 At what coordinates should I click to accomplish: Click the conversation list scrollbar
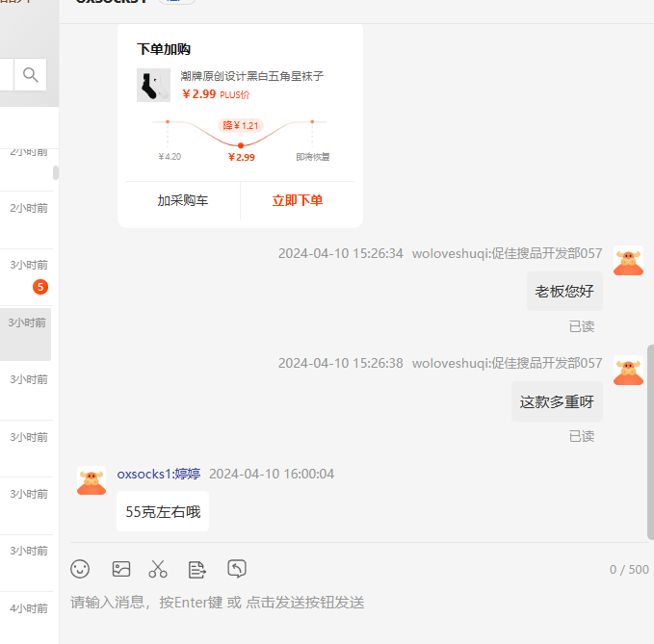point(56,172)
